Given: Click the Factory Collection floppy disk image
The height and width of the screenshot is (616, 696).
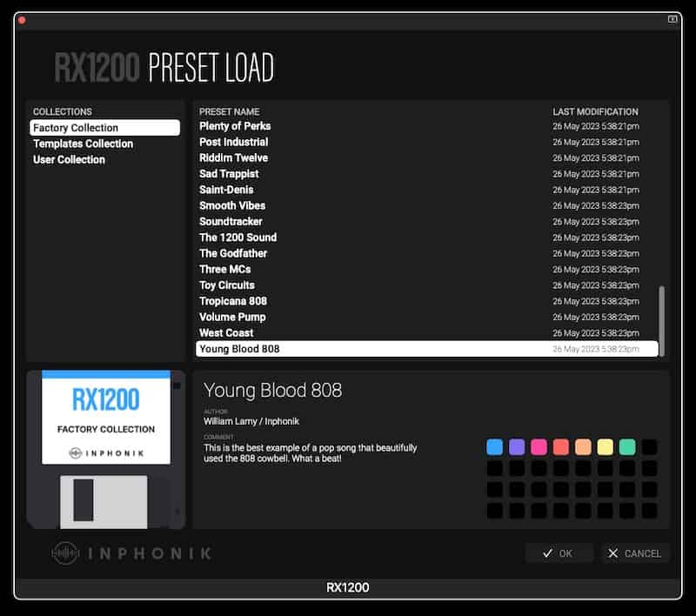Looking at the screenshot, I should (x=105, y=449).
